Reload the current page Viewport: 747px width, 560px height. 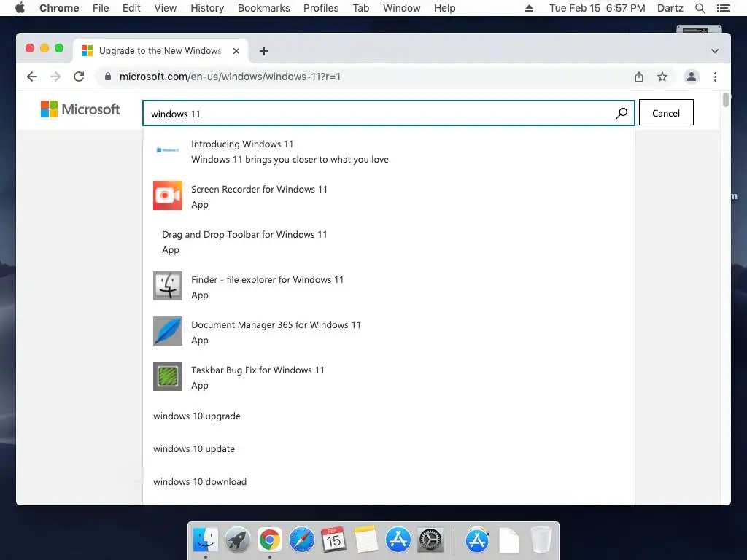pos(79,77)
